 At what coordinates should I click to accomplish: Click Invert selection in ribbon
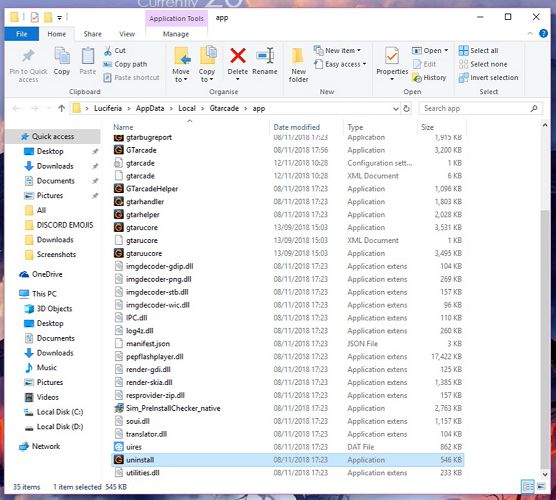[488, 78]
